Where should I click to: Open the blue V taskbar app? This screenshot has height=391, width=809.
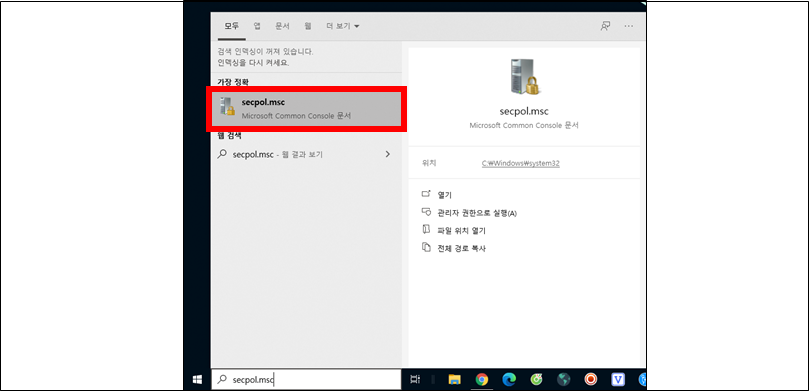618,380
